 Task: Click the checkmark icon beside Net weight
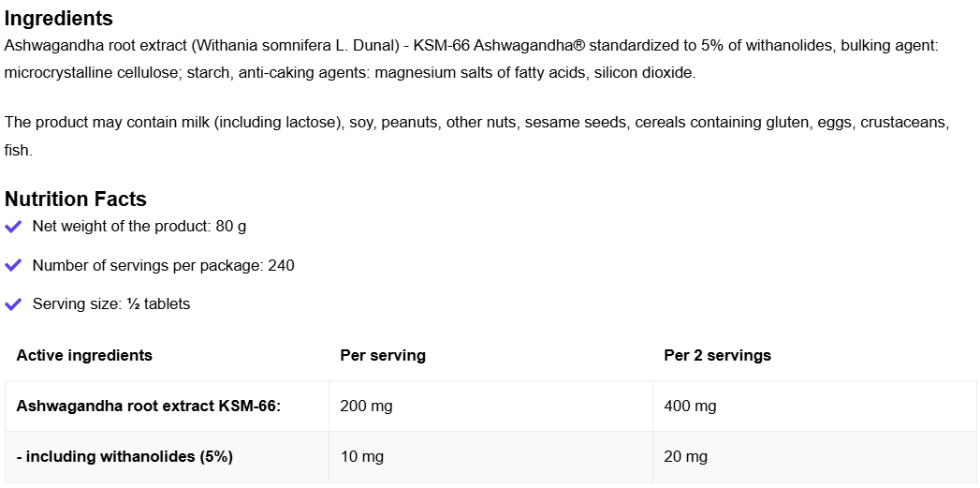(x=13, y=227)
